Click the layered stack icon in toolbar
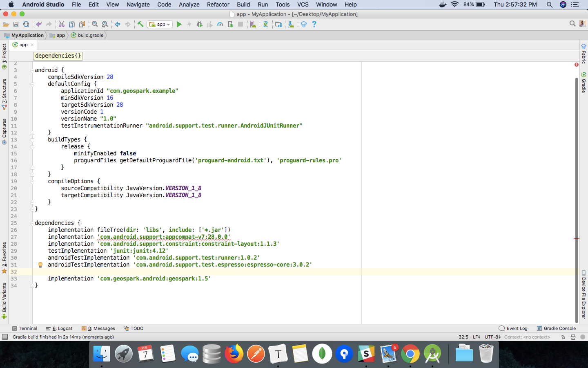 (x=304, y=25)
